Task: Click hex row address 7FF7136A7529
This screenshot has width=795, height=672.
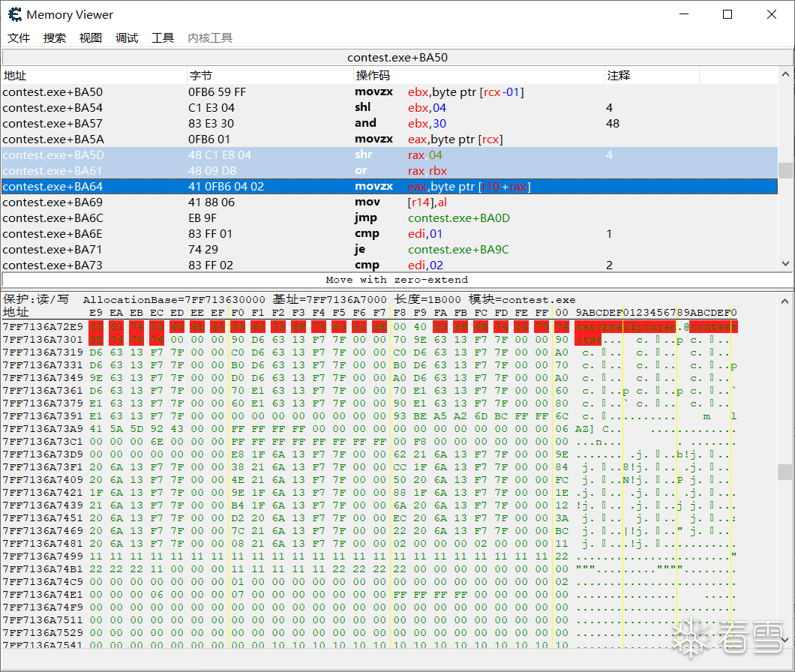Action: point(43,633)
